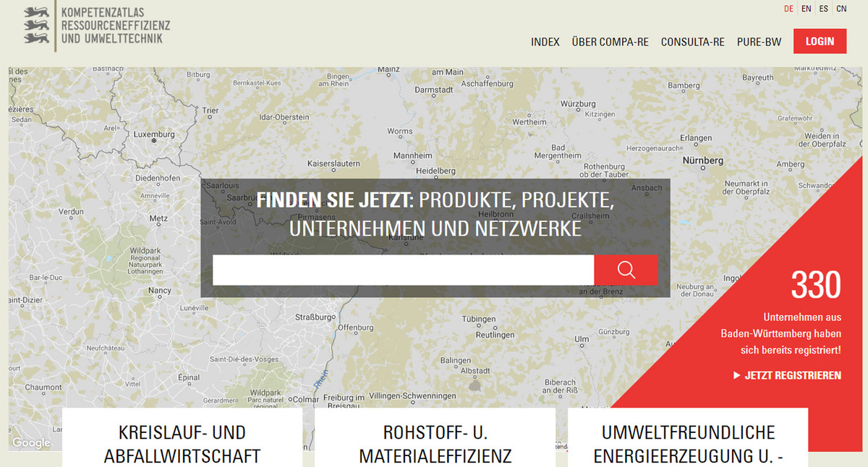
Task: Click Metz label on the map
Action: tap(158, 218)
